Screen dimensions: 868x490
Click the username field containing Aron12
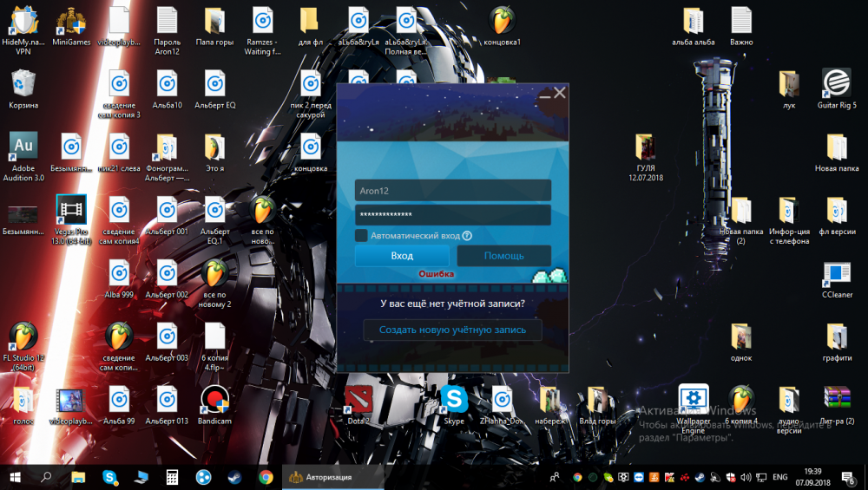(452, 191)
